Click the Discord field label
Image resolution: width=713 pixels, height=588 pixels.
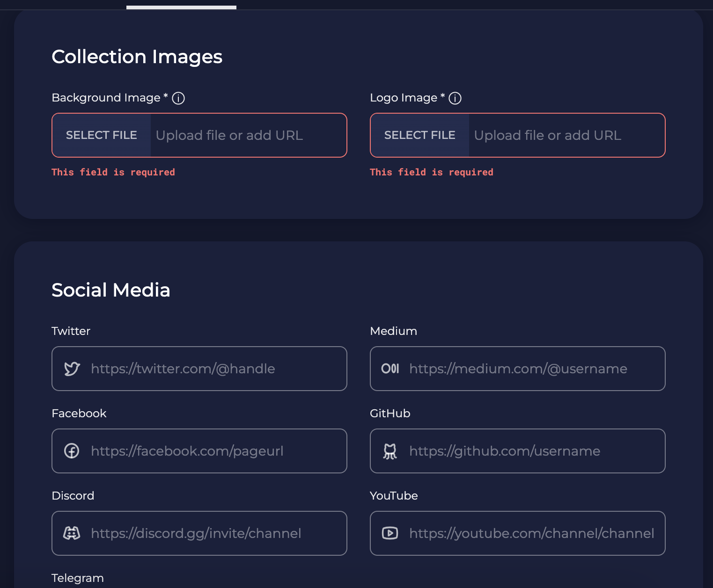[73, 496]
